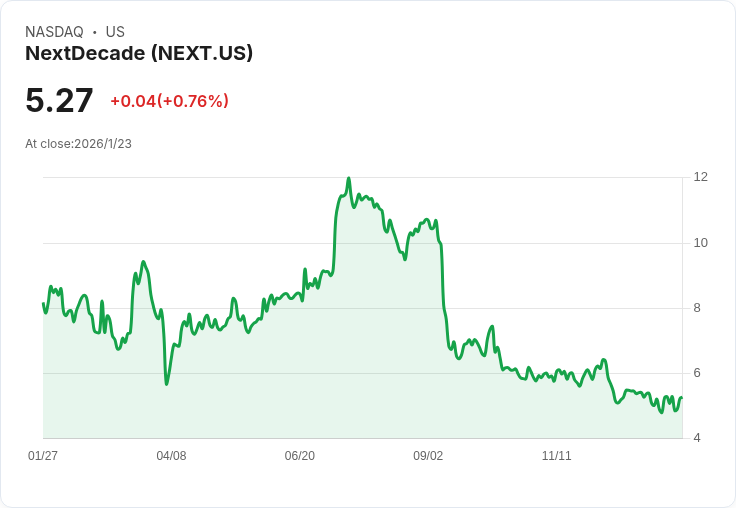Select the 04/08 date axis label
Image resolution: width=736 pixels, height=508 pixels.
171,456
